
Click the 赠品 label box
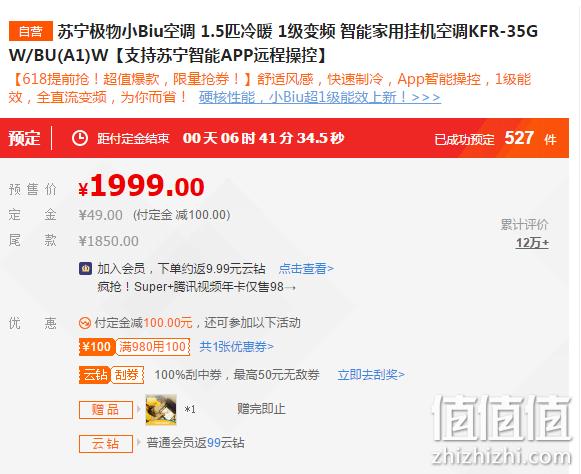tap(106, 410)
